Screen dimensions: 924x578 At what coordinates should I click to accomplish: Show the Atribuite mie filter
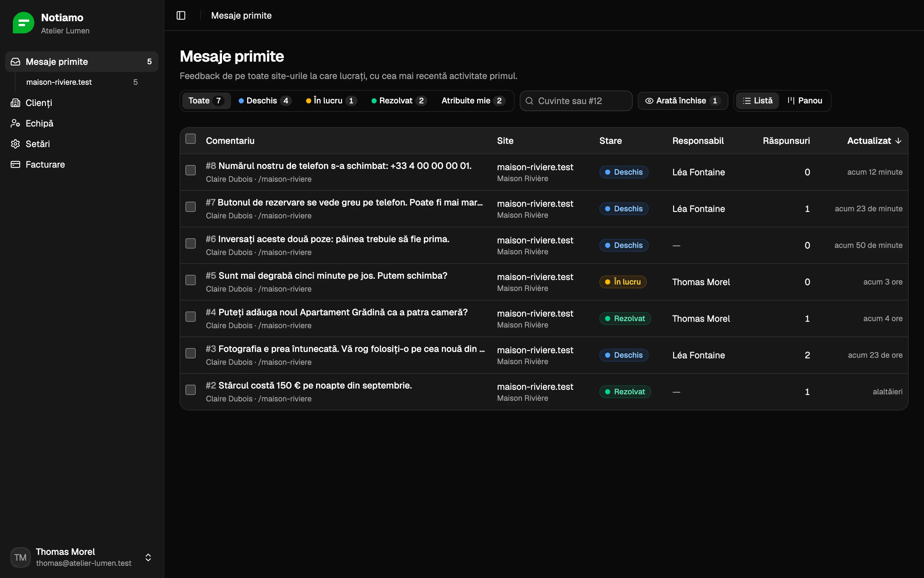(x=473, y=101)
